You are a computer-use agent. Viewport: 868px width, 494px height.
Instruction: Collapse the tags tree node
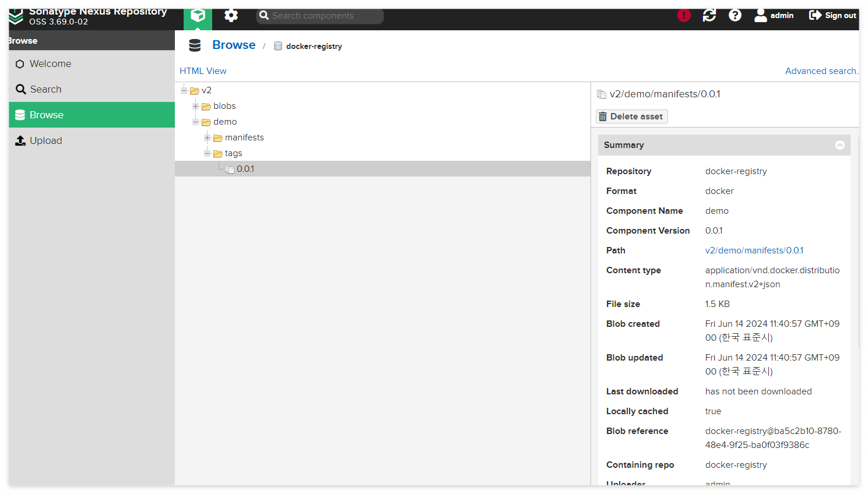(x=208, y=153)
